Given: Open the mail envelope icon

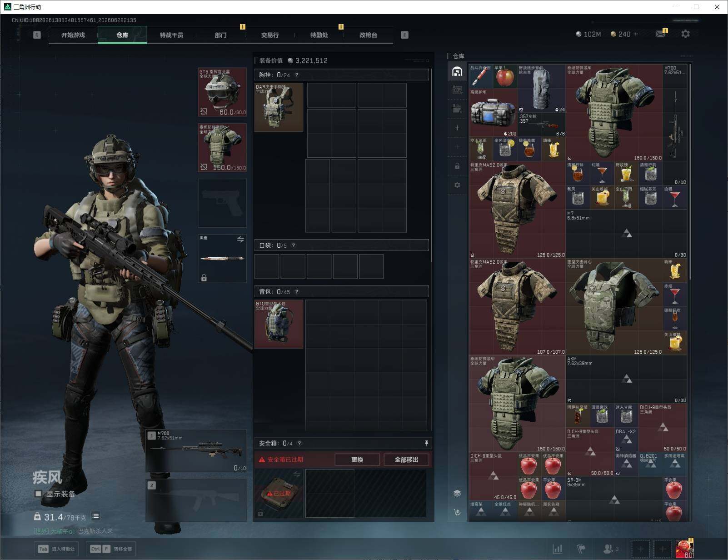Looking at the screenshot, I should pos(661,34).
